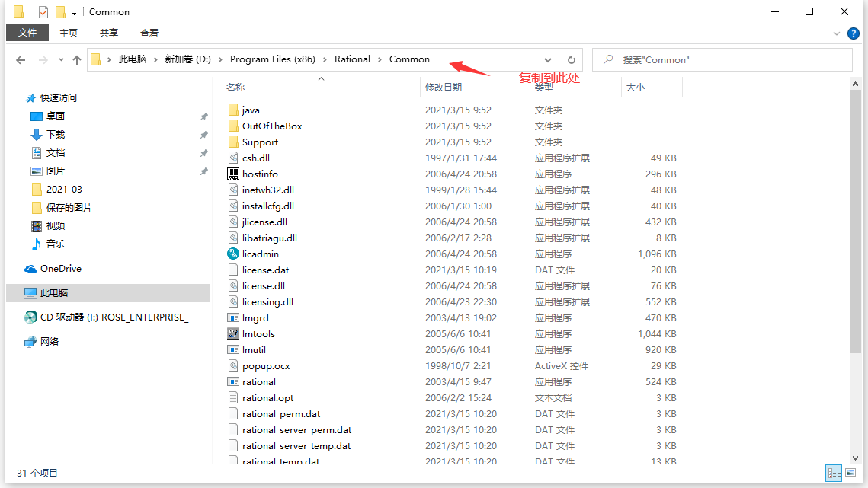The width and height of the screenshot is (868, 488).
Task: Click the rational.opt text document icon
Action: 233,398
